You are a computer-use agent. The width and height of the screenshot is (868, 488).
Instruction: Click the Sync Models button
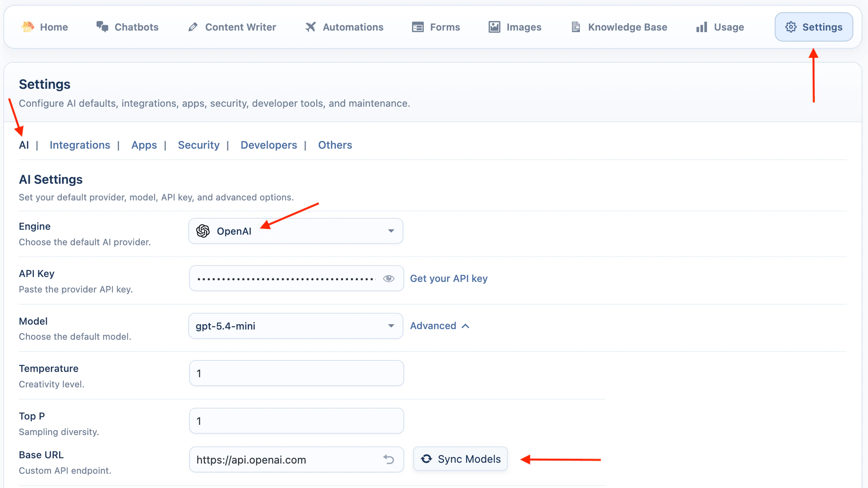(x=460, y=459)
